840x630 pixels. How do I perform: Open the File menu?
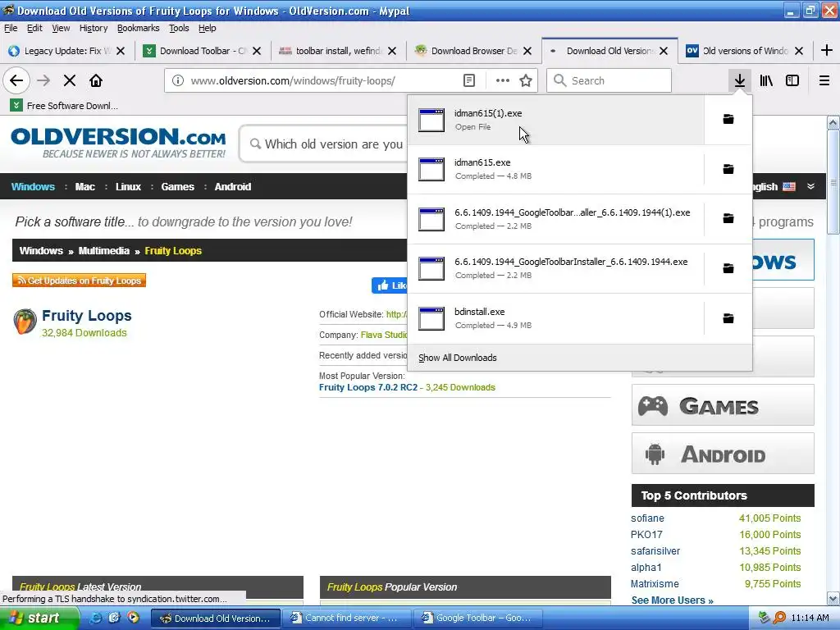tap(11, 29)
